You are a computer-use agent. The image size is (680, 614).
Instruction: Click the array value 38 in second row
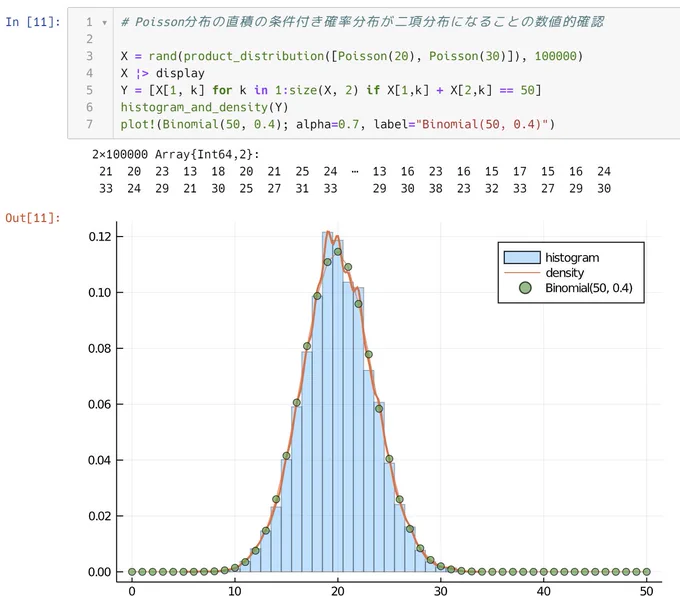(x=435, y=189)
